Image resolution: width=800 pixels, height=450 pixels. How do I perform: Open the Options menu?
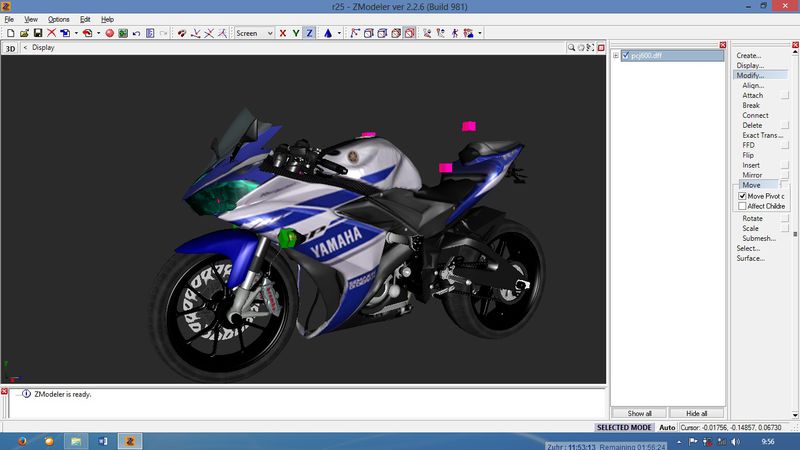coord(59,19)
